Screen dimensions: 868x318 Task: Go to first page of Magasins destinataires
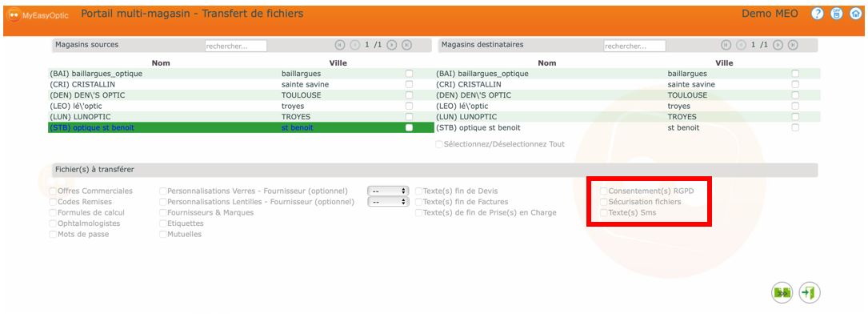[726, 45]
